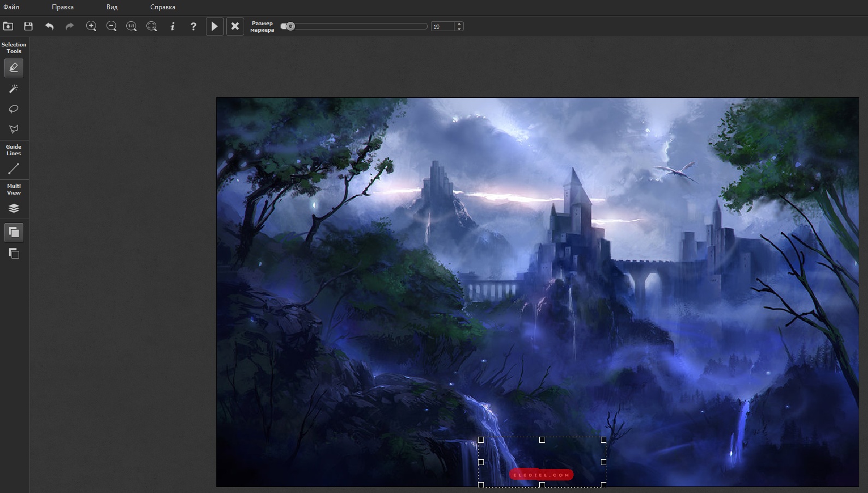
Task: Select the lasso selection tool
Action: click(x=14, y=109)
